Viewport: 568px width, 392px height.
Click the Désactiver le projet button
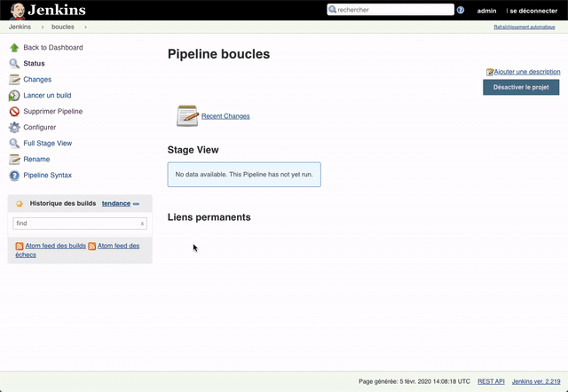[521, 87]
